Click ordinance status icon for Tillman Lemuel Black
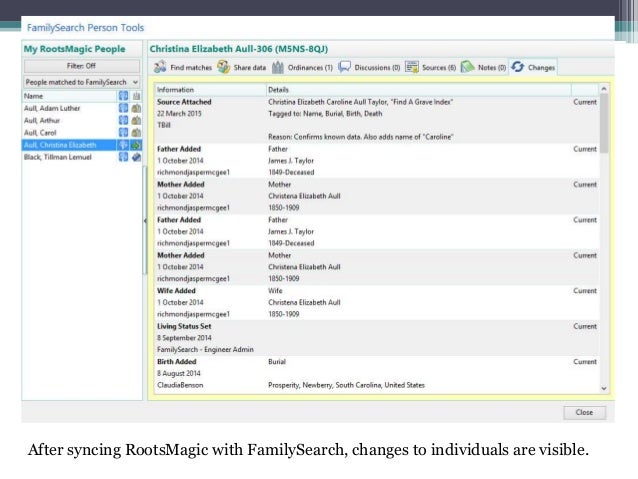Screen dimensions: 638x479 click(135, 156)
